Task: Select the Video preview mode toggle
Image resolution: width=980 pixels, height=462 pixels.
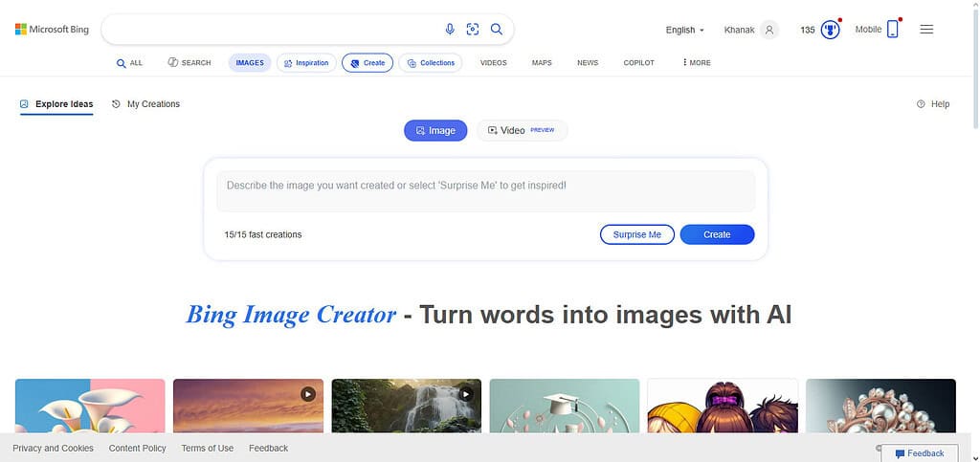Action: [522, 130]
